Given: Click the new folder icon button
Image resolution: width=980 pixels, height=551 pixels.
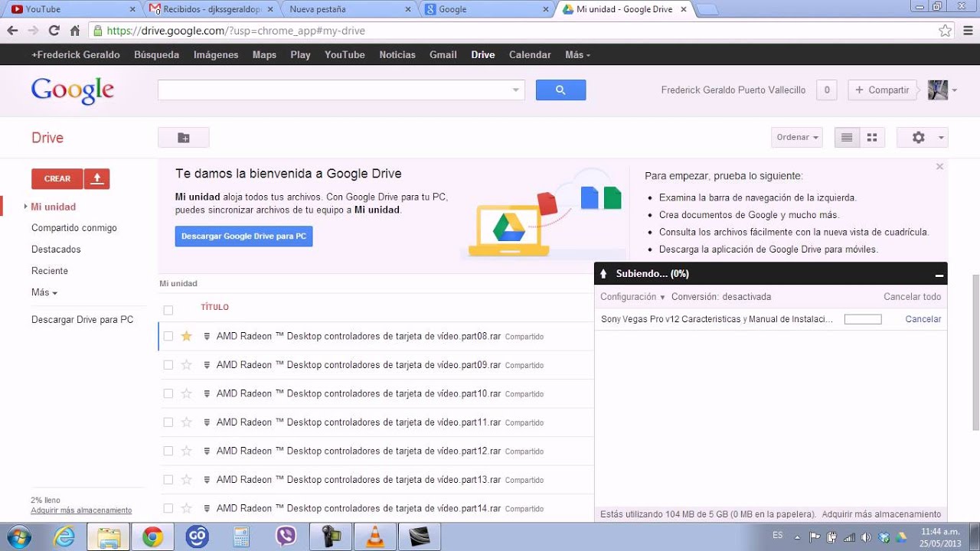Looking at the screenshot, I should [184, 138].
